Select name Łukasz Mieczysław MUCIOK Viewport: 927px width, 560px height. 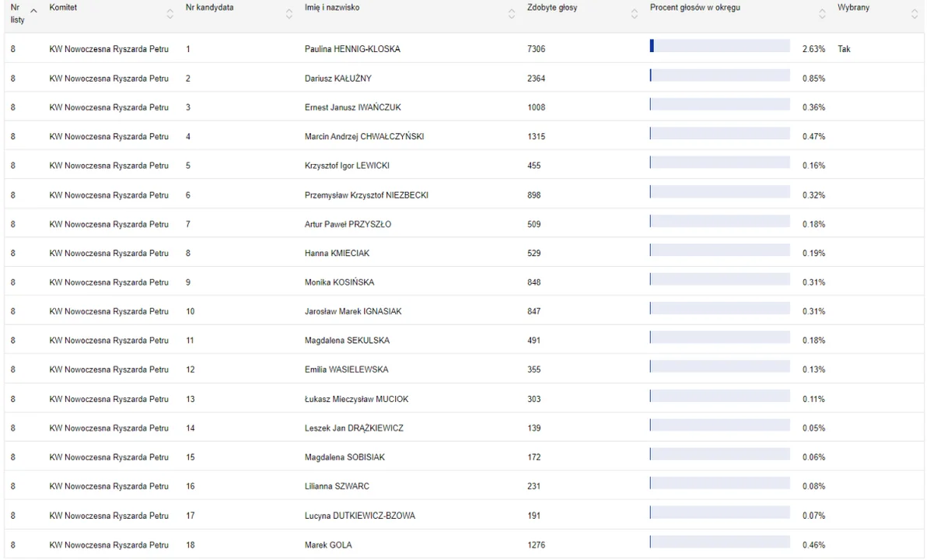coord(356,399)
